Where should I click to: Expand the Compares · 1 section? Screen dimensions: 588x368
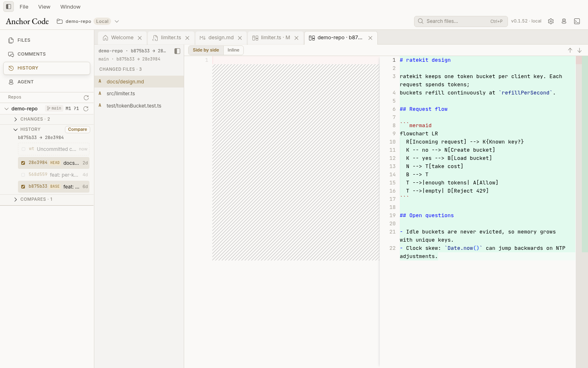(16, 200)
